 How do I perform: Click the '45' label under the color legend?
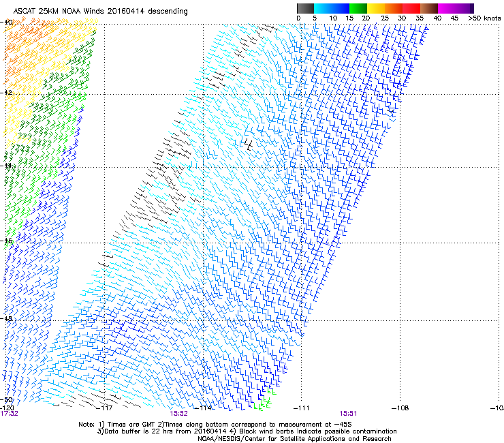point(454,18)
